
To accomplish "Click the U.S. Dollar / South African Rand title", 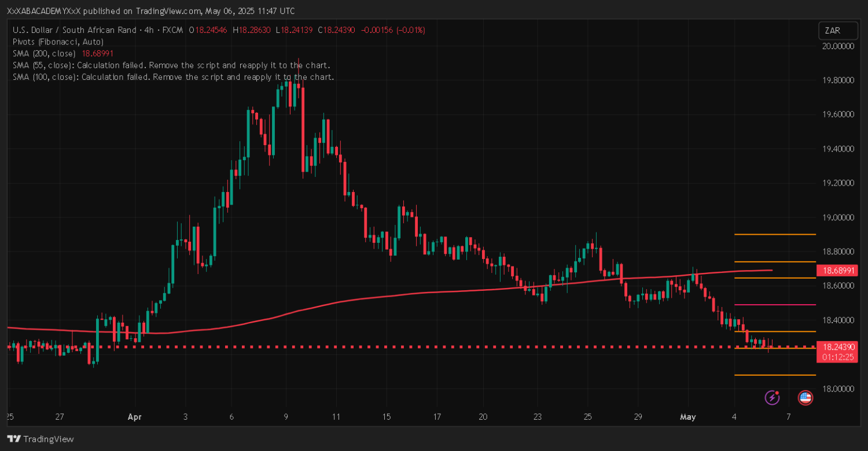I will pos(74,30).
